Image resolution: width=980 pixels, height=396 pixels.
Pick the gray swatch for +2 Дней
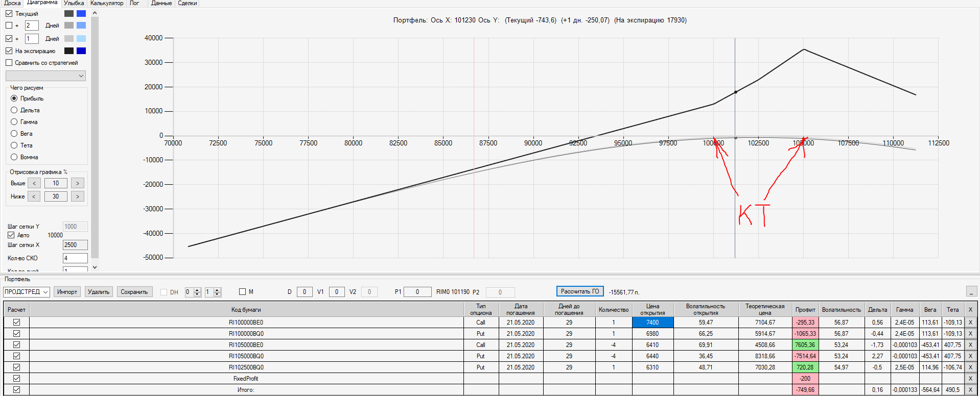tap(69, 26)
